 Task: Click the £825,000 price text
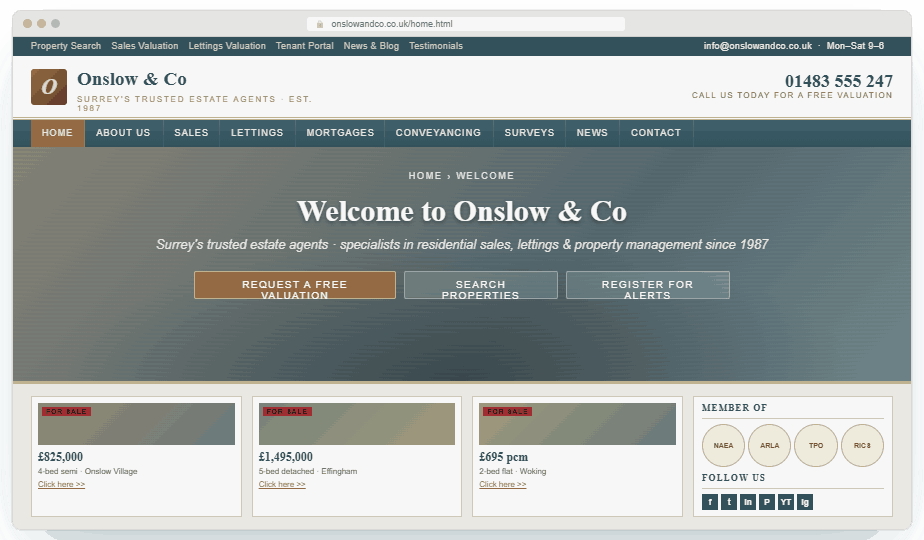coord(60,457)
